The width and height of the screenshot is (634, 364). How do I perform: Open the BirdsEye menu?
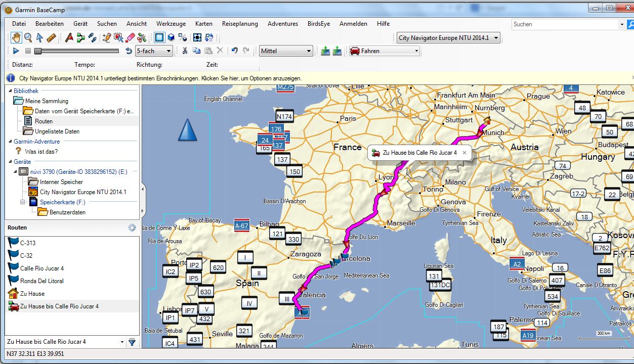click(x=319, y=24)
